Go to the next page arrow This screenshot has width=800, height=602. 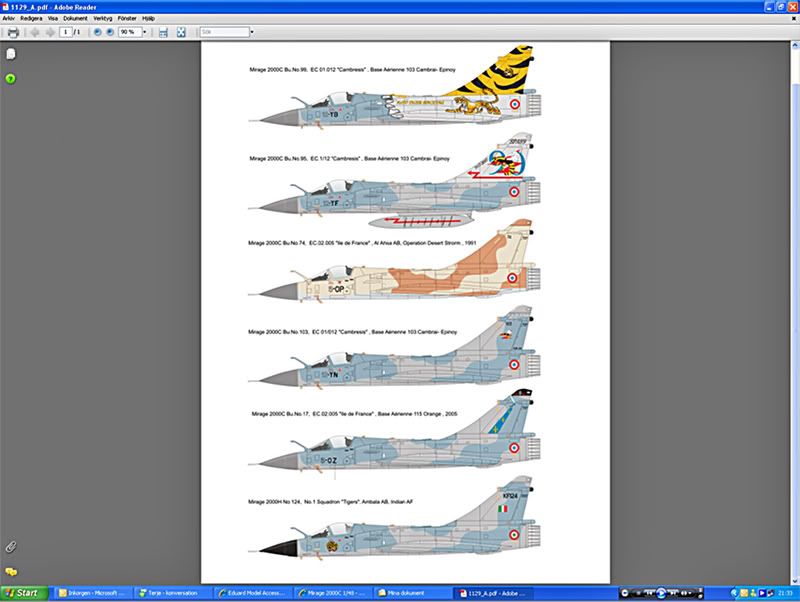50,33
